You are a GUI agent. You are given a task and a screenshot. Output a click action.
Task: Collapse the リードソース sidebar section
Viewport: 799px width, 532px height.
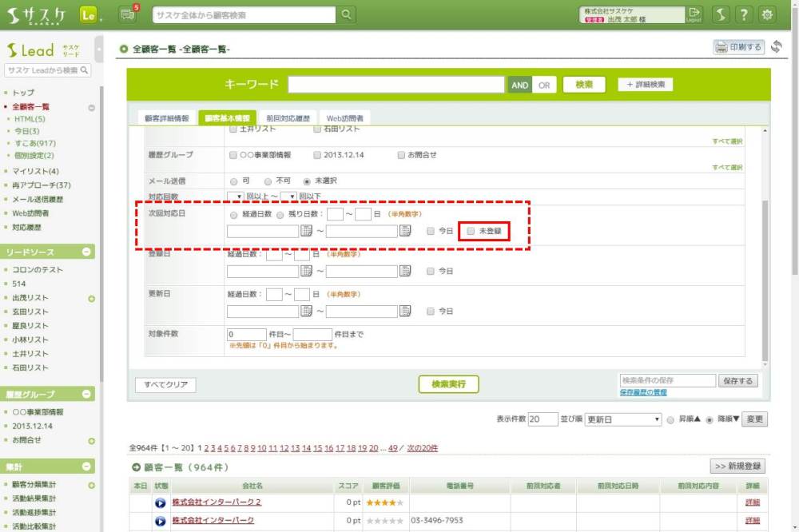86,252
